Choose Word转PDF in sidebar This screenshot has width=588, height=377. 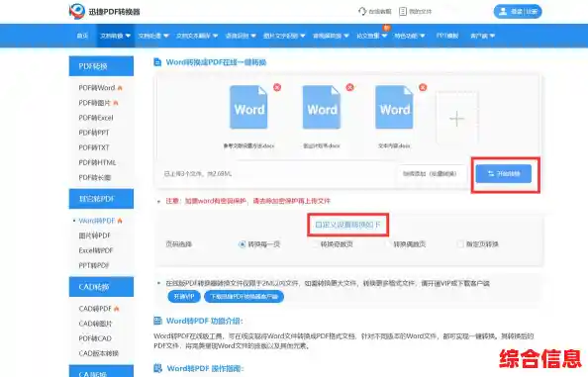point(97,221)
